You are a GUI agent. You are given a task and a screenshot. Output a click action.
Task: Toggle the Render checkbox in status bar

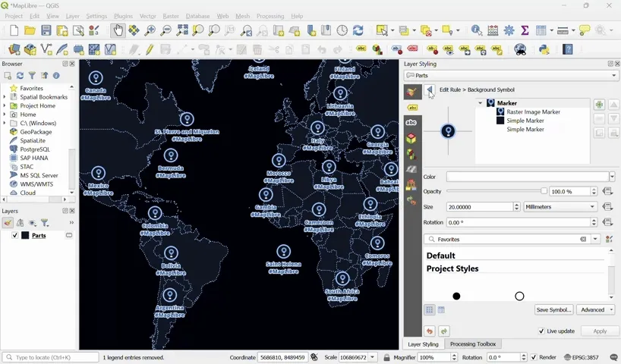[534, 357]
